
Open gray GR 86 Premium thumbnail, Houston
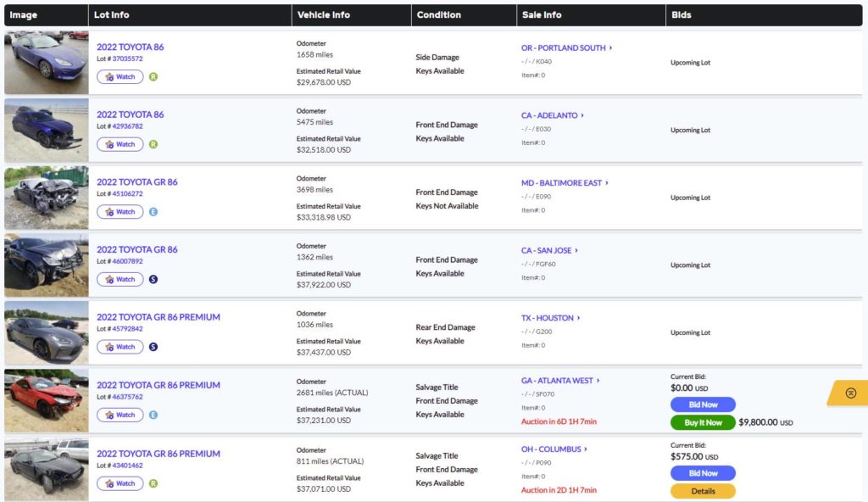47,333
